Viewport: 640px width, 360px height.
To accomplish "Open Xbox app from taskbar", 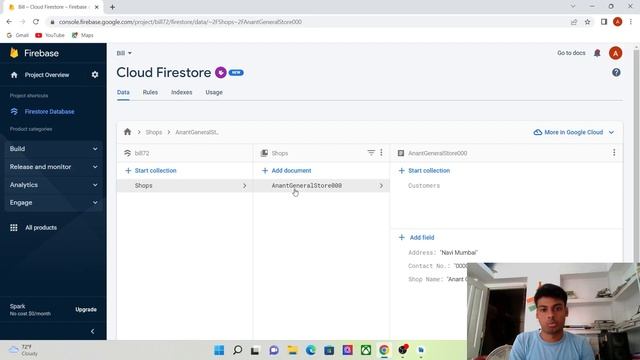I will [366, 350].
